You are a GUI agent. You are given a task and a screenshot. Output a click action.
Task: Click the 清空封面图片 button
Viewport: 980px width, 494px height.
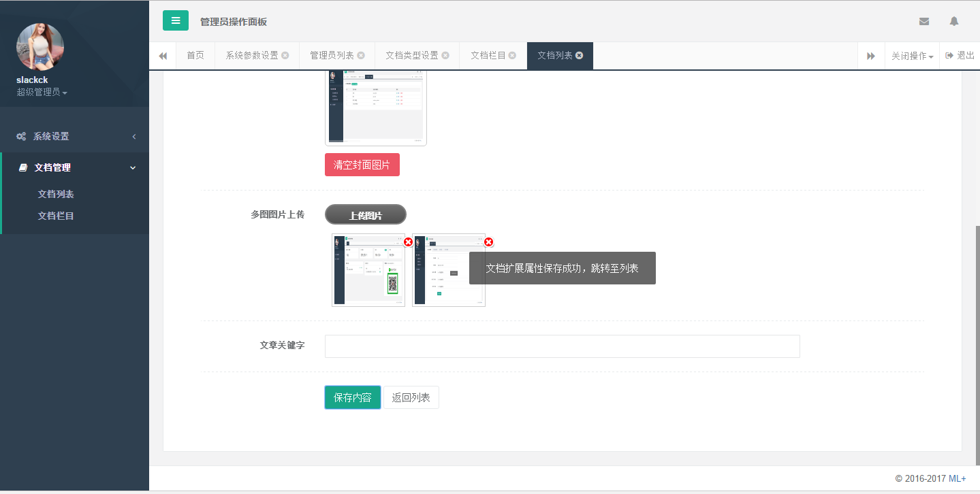(x=362, y=165)
